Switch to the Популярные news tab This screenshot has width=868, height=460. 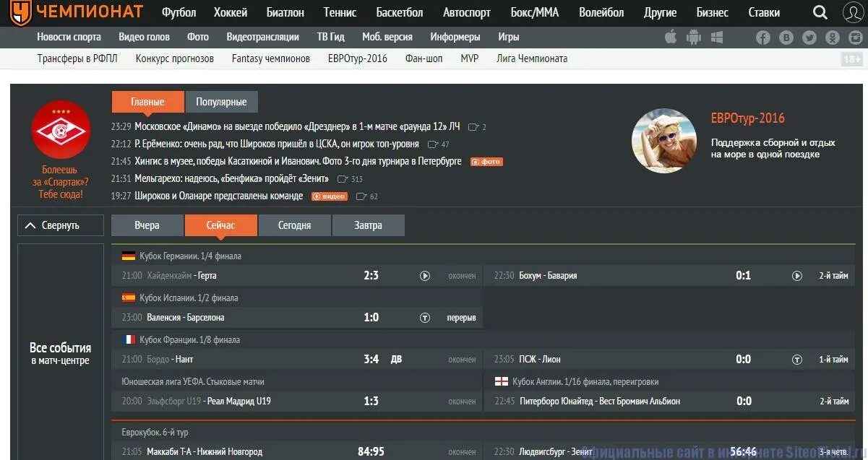coord(222,102)
